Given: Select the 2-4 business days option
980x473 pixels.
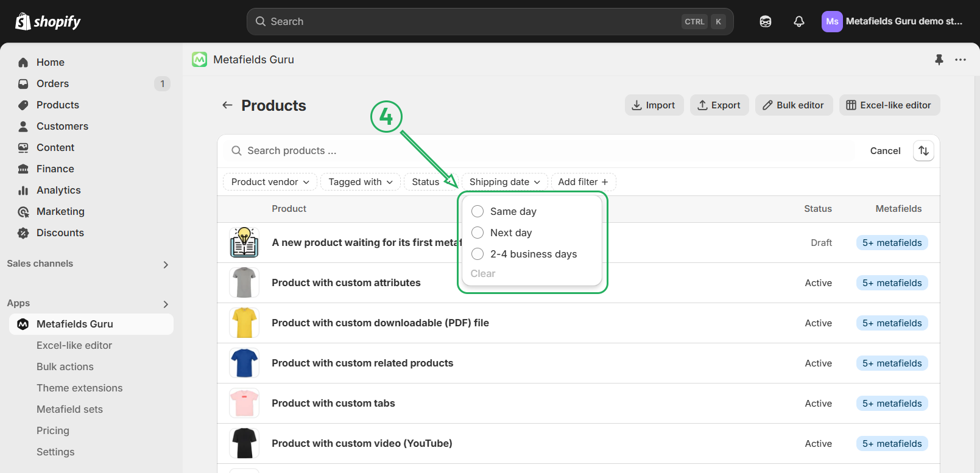Looking at the screenshot, I should point(478,254).
